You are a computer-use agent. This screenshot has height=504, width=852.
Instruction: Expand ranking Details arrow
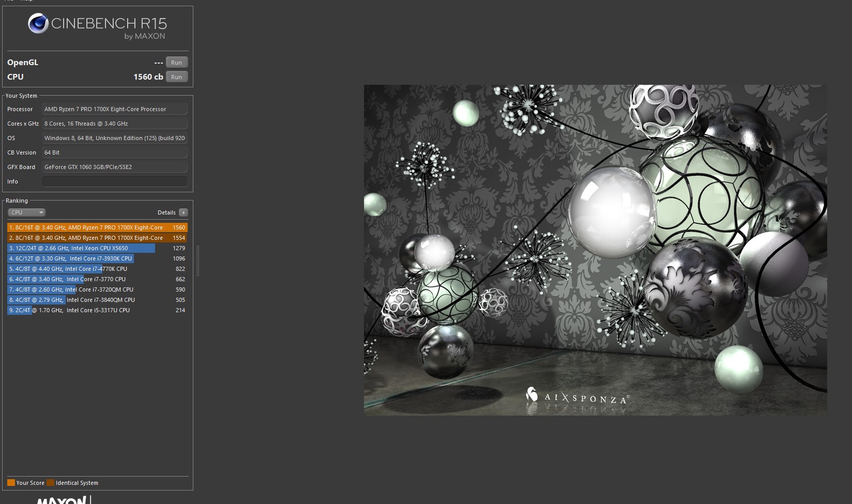click(x=183, y=212)
